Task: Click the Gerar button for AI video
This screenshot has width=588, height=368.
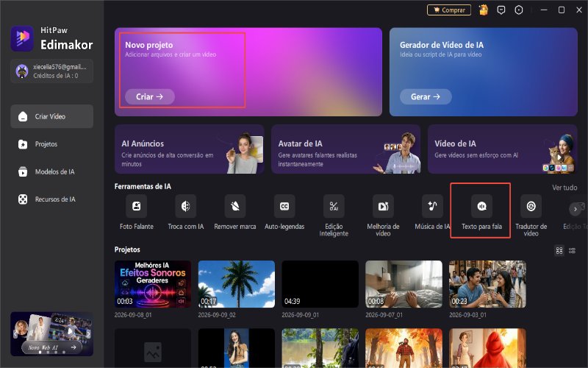Action: point(426,97)
